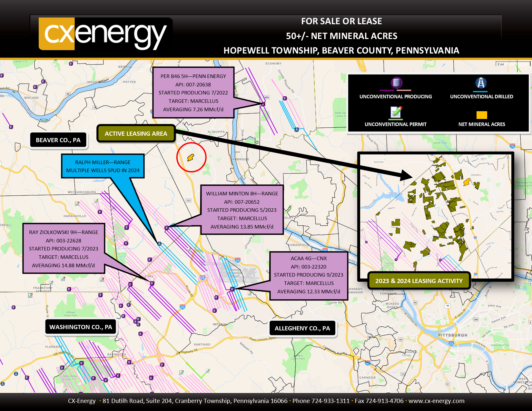Click the Unconventional Producing legend icon
The image size is (532, 411).
coord(396,83)
